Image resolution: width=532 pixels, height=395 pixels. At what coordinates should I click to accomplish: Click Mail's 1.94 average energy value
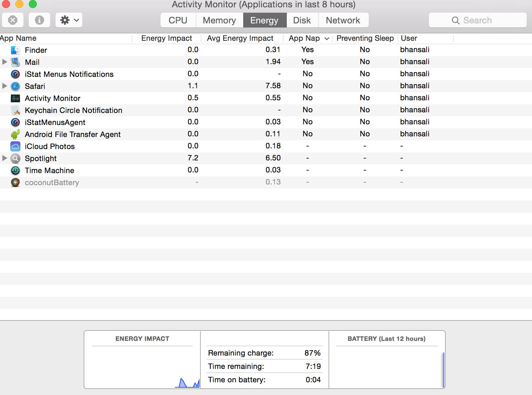(273, 62)
